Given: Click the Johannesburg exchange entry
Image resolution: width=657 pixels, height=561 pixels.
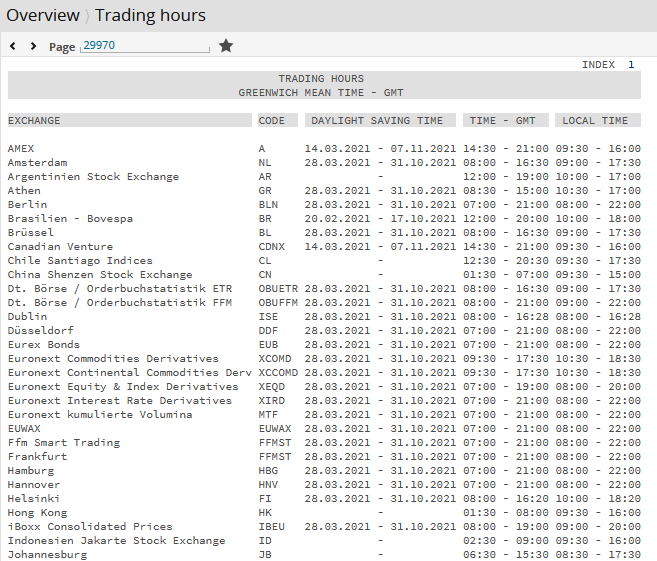Looking at the screenshot, I should (x=47, y=554).
